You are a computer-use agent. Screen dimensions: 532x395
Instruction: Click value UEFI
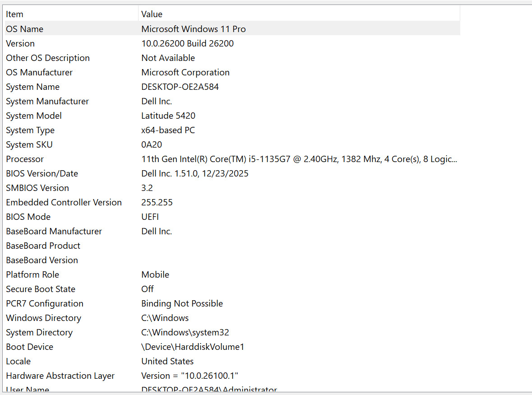[x=150, y=217]
